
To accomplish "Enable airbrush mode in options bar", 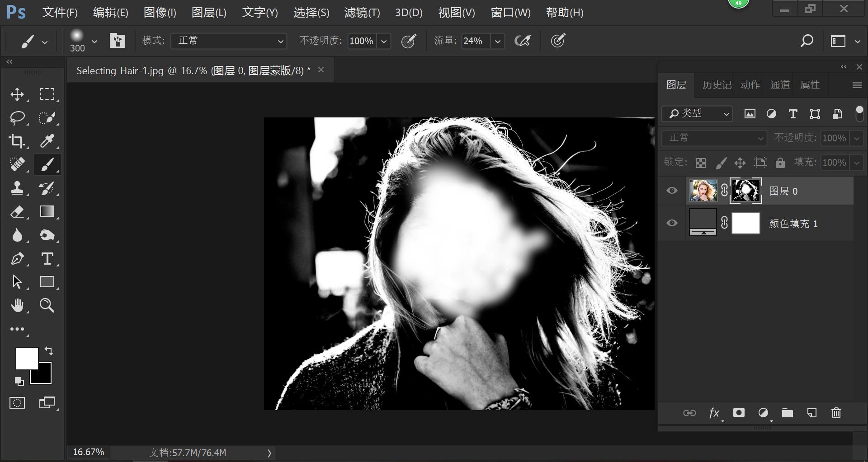I will coord(523,41).
